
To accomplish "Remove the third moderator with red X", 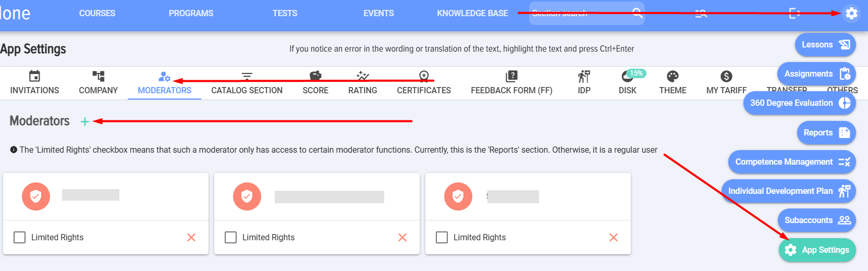I will pos(614,238).
